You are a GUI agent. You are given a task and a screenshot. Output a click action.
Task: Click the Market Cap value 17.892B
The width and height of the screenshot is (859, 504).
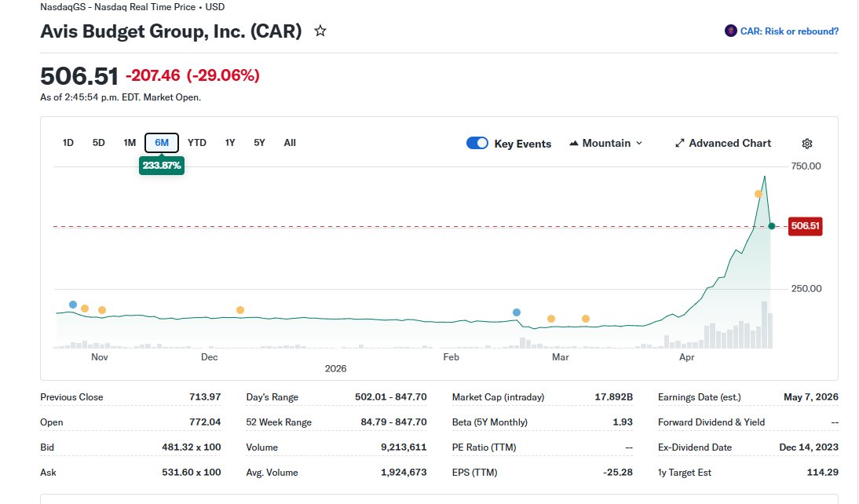coord(613,396)
